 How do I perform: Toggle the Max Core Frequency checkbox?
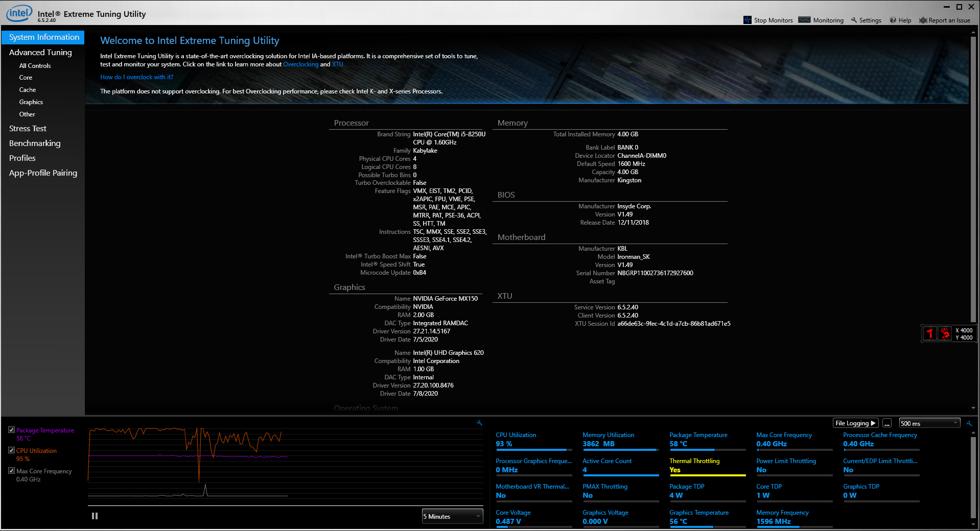pos(11,471)
